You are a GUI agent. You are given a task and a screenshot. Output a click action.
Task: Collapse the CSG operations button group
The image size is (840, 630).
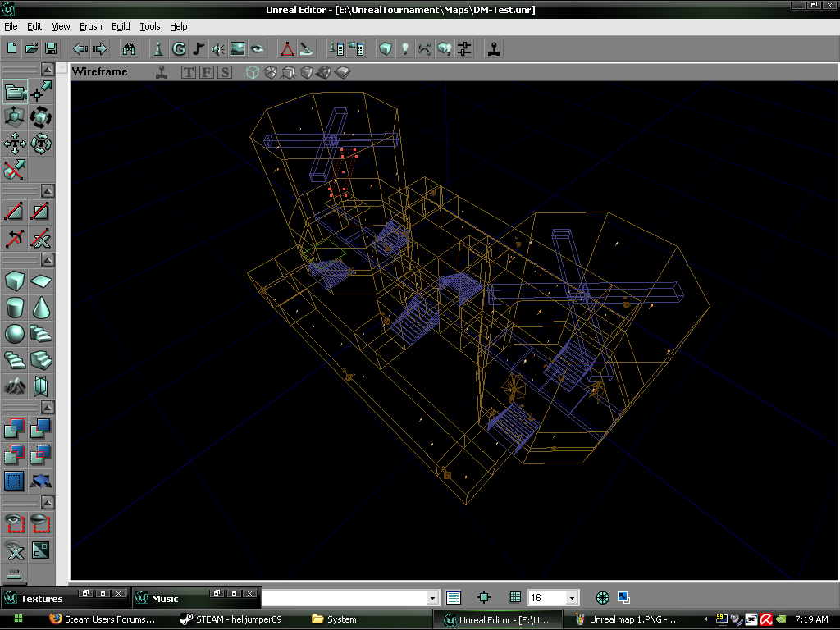48,407
